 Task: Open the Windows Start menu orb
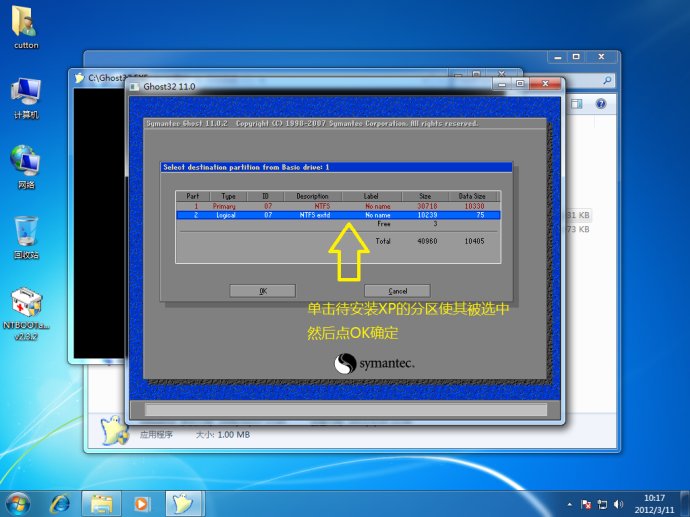(18, 504)
